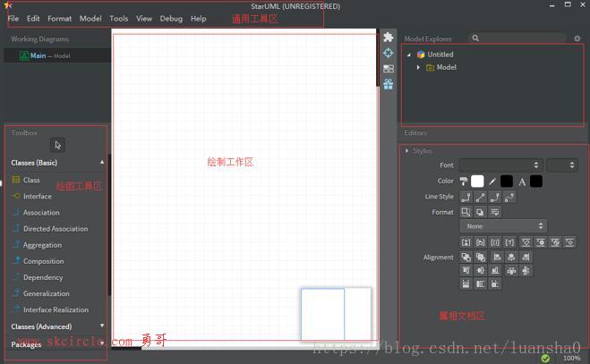
Task: Open the Font family dropdown
Action: [x=500, y=165]
